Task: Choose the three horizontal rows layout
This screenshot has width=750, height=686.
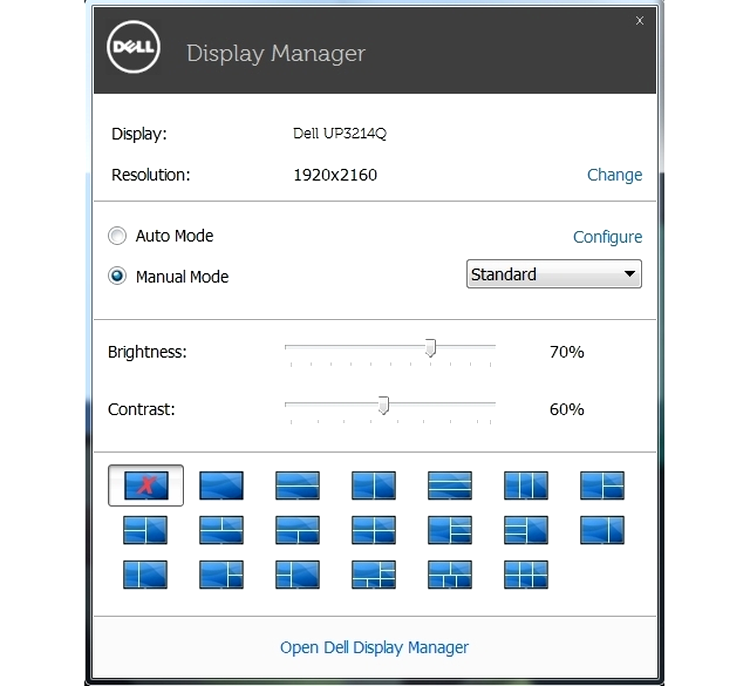Action: [450, 486]
